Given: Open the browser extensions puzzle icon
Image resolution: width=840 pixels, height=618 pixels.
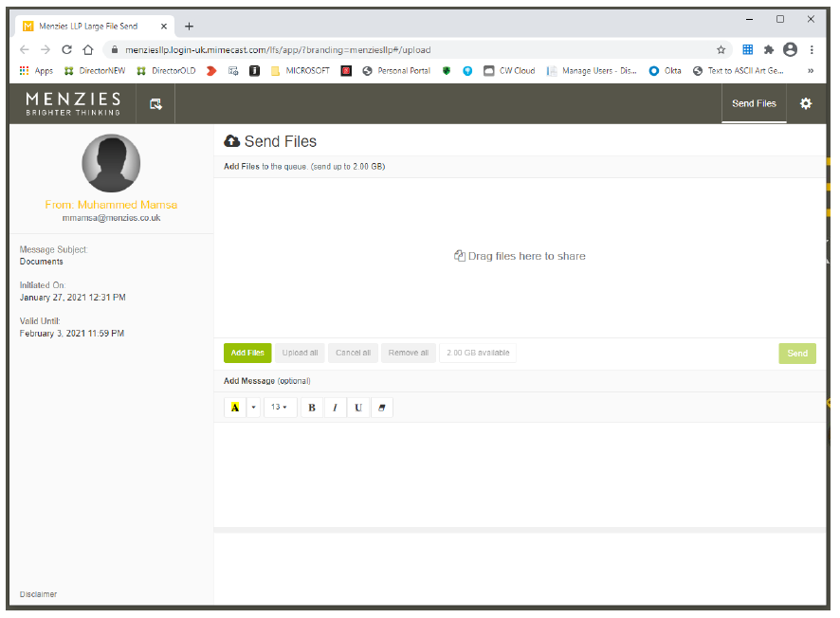Looking at the screenshot, I should 769,49.
